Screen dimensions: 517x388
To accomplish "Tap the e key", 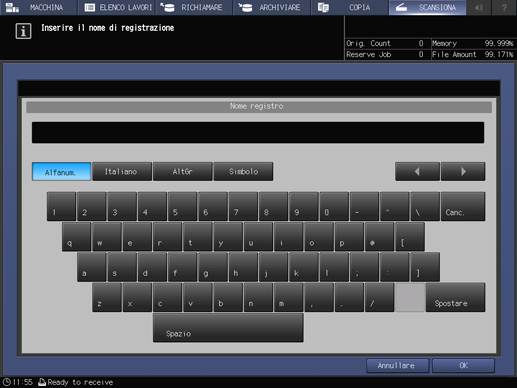I will click(137, 237).
